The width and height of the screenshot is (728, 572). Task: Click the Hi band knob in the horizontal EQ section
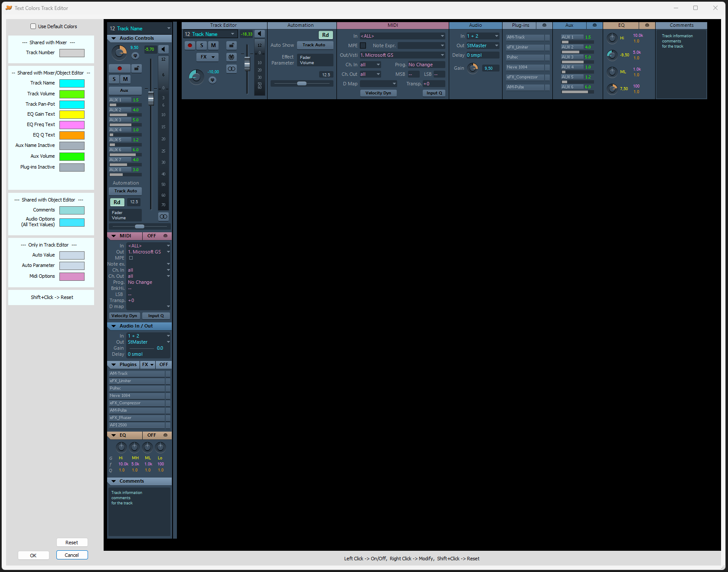pyautogui.click(x=612, y=38)
